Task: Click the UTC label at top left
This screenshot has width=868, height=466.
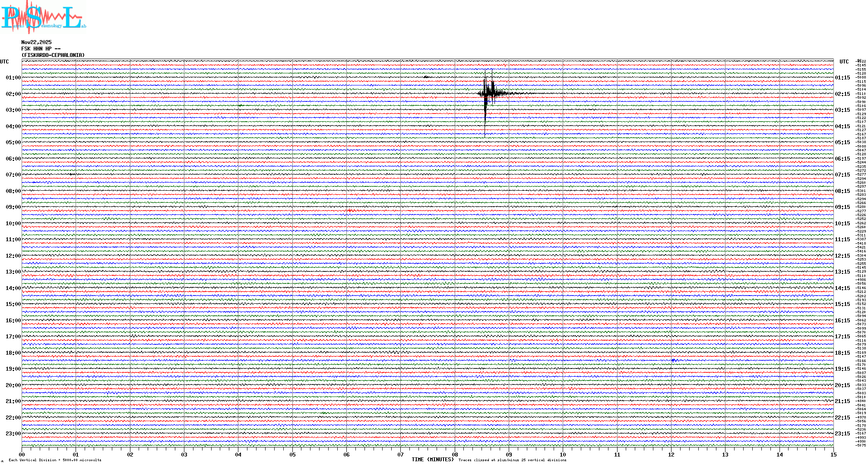Action: 4,62
